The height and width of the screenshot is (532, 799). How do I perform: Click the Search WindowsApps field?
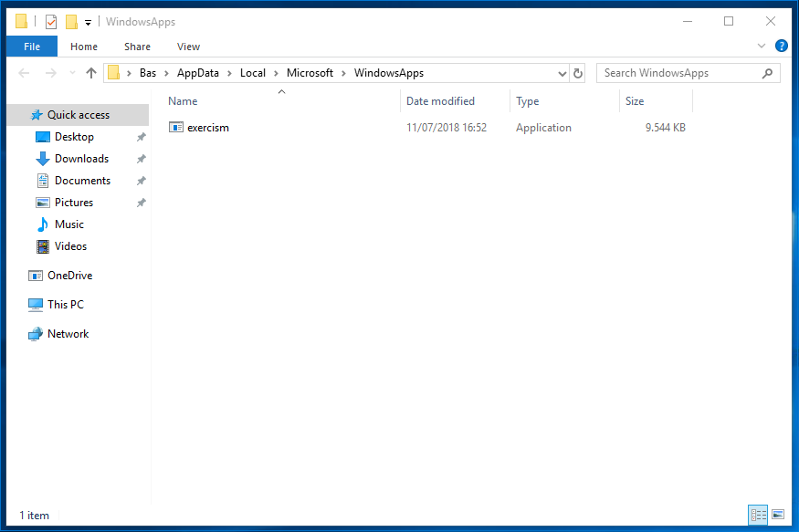tap(688, 73)
